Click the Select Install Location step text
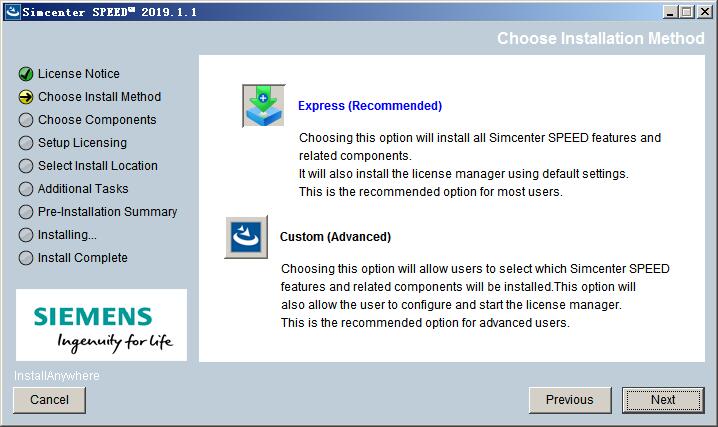This screenshot has height=427, width=718. 98,166
